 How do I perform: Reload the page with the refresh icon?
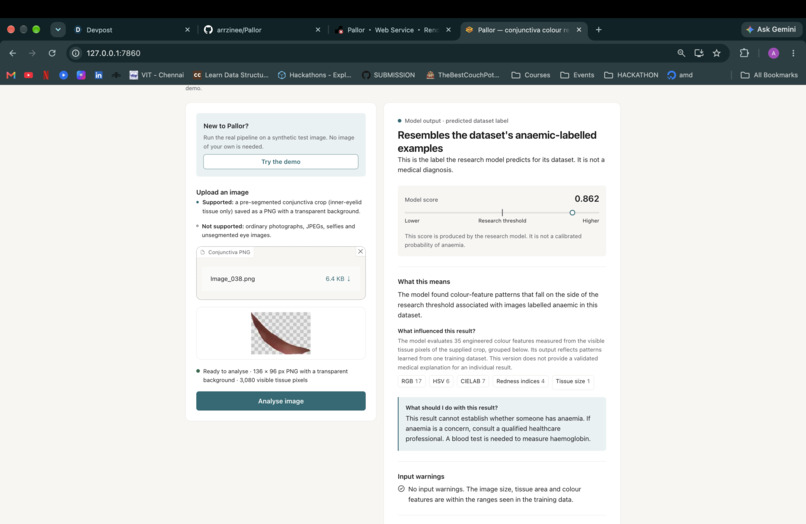(52, 53)
